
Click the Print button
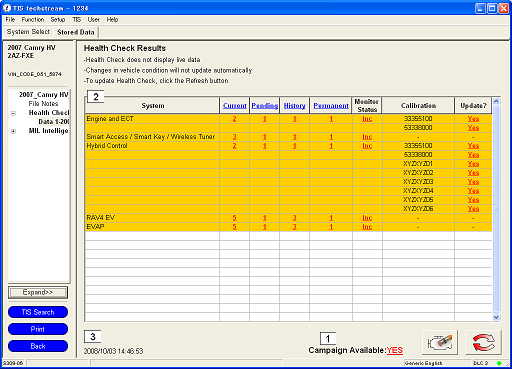[x=38, y=329]
